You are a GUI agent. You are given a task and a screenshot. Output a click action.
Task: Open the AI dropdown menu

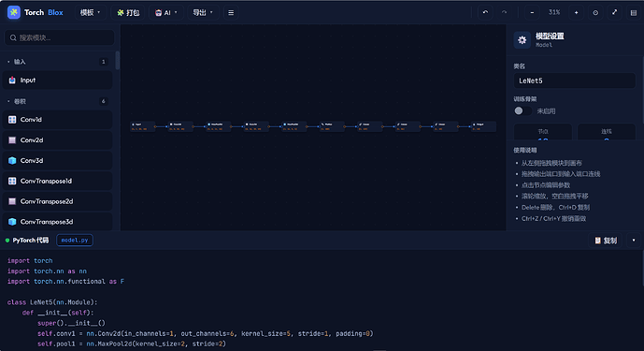(x=166, y=12)
